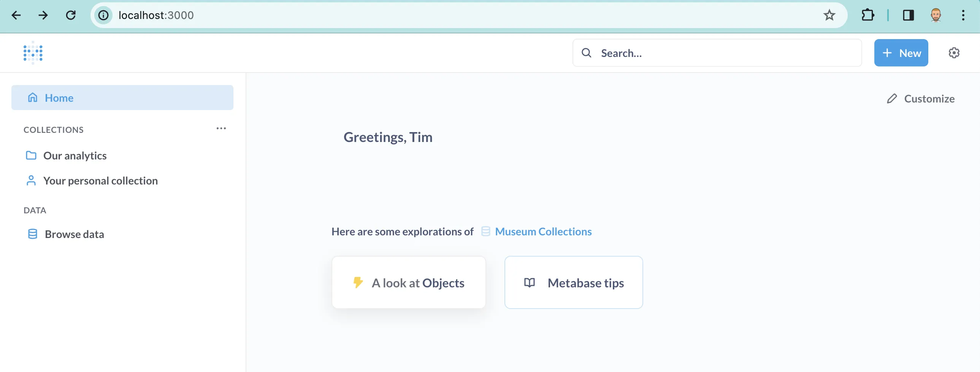Open the Collections ellipsis options menu

pos(221,128)
